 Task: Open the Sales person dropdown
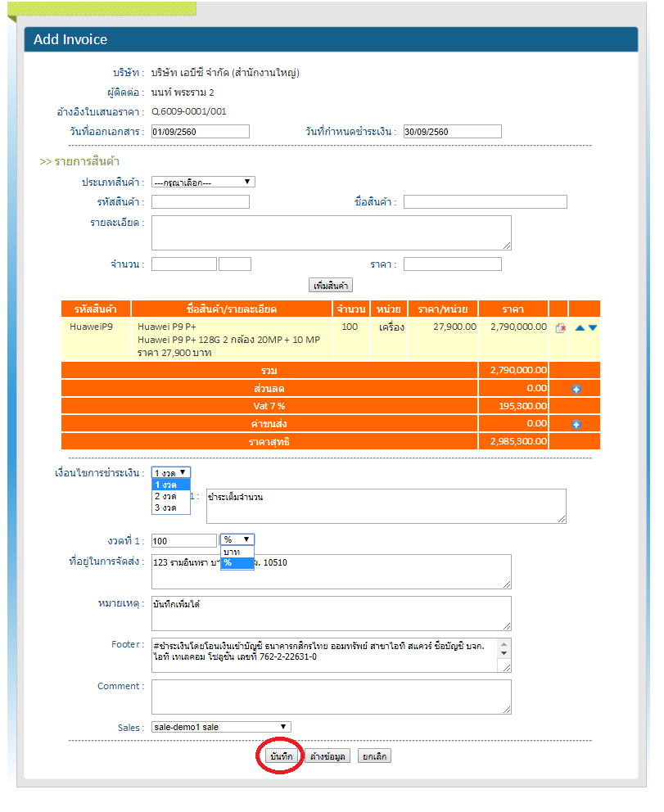coord(221,727)
